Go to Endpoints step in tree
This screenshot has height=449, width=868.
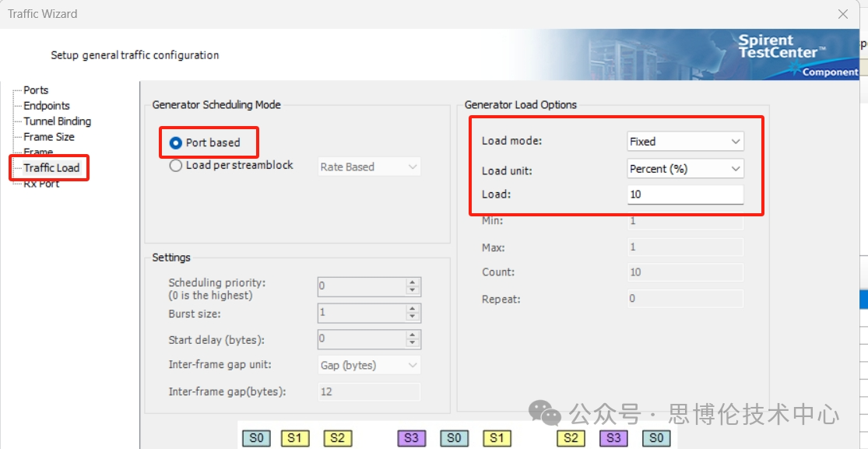pyautogui.click(x=47, y=106)
